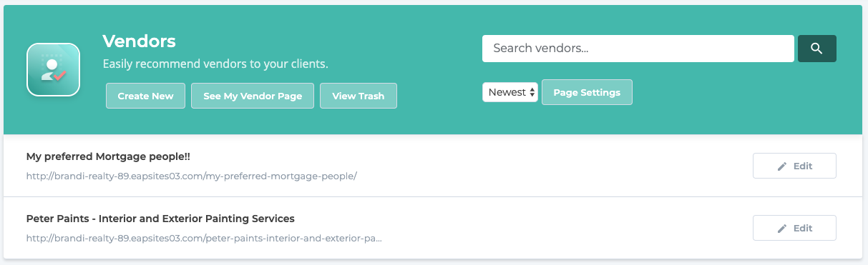Click the up-down arrows on Newest selector
The width and height of the screenshot is (868, 265).
[x=532, y=92]
